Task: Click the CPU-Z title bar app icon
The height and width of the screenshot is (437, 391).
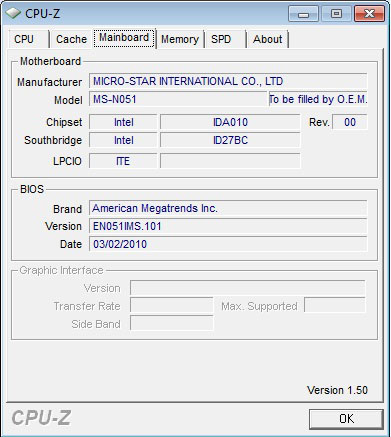Action: (13, 13)
